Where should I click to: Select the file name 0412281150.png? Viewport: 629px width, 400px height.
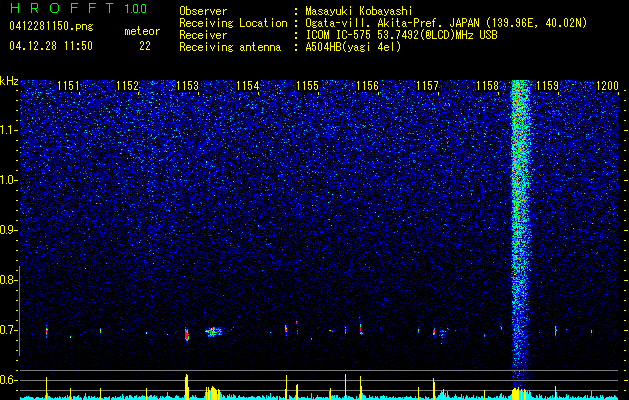click(x=51, y=27)
